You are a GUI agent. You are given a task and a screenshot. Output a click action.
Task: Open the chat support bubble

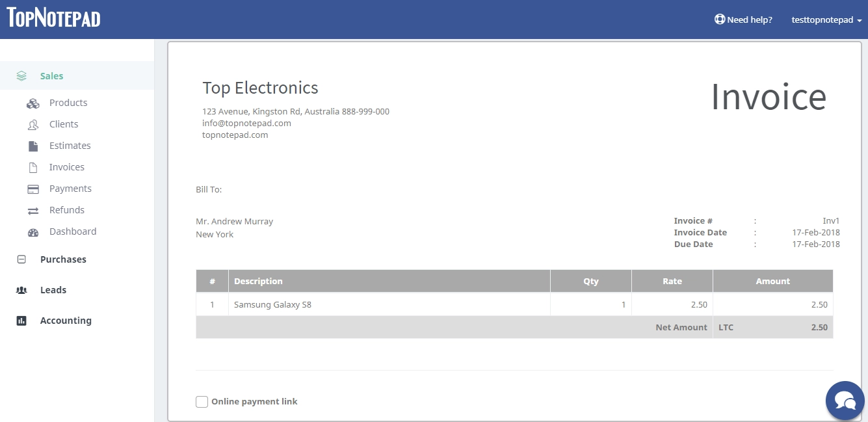coord(845,400)
